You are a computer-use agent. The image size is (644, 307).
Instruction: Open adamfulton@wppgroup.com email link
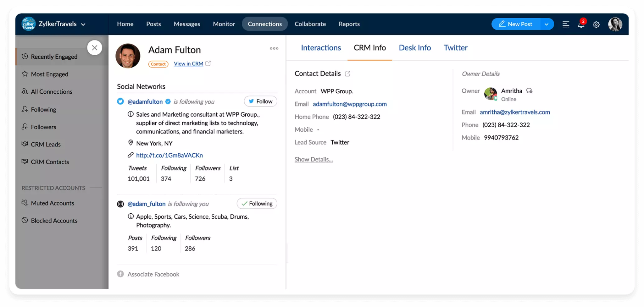click(x=350, y=104)
